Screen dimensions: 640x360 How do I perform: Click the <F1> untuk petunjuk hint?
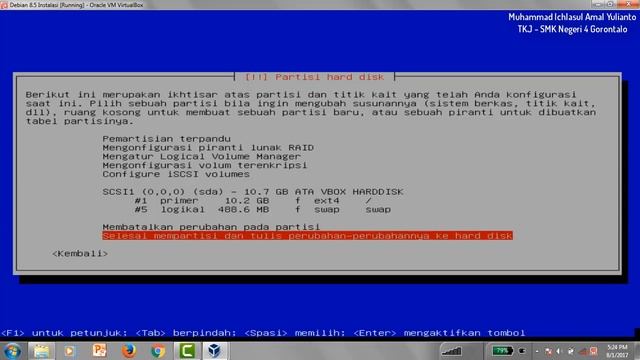(64, 333)
